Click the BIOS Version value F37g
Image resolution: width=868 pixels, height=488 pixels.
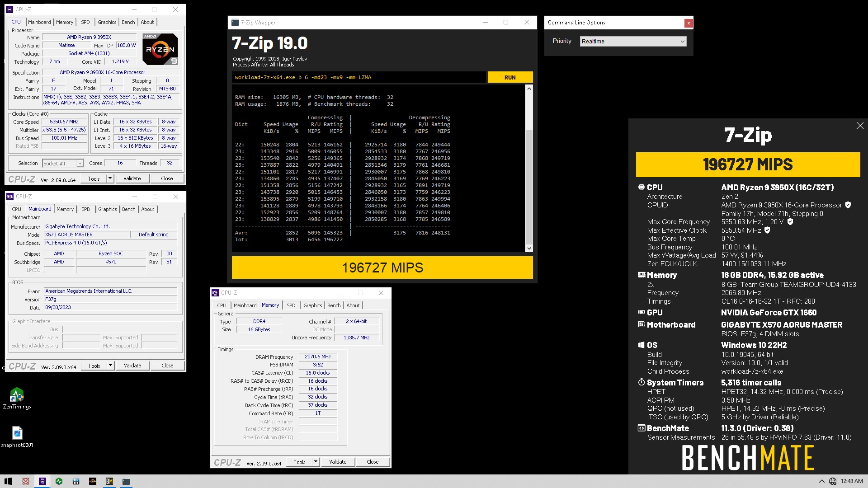pyautogui.click(x=111, y=299)
